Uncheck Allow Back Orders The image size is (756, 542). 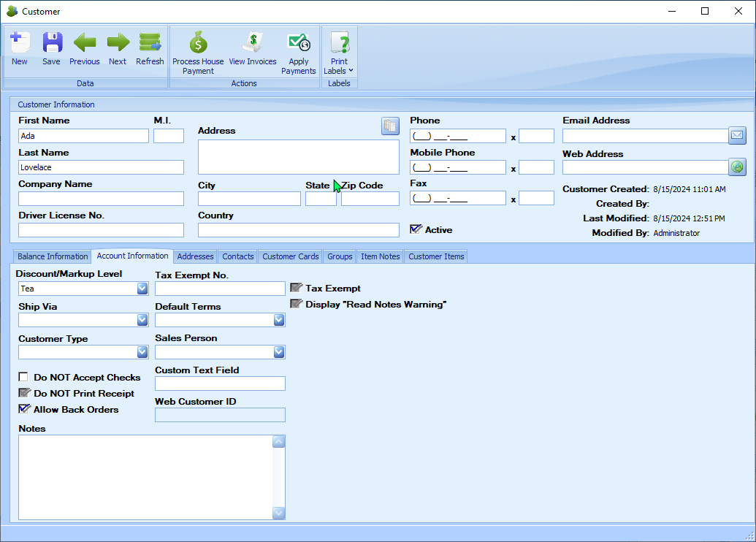(x=24, y=409)
